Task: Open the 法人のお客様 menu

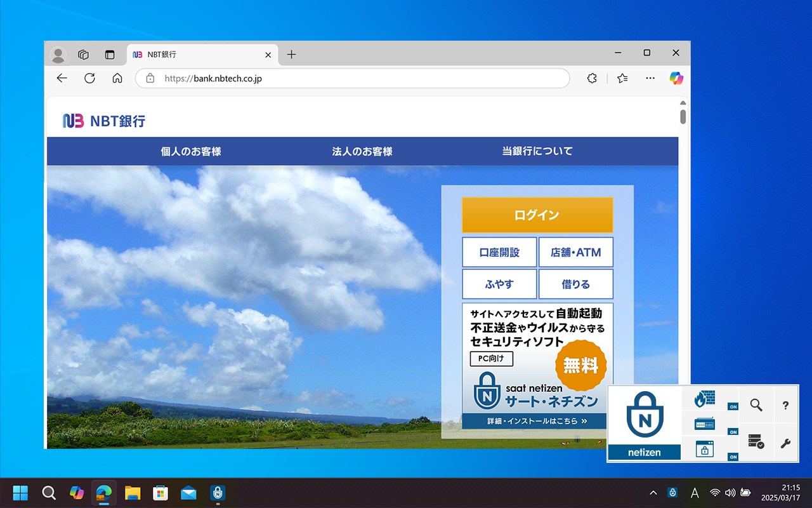Action: [x=362, y=151]
